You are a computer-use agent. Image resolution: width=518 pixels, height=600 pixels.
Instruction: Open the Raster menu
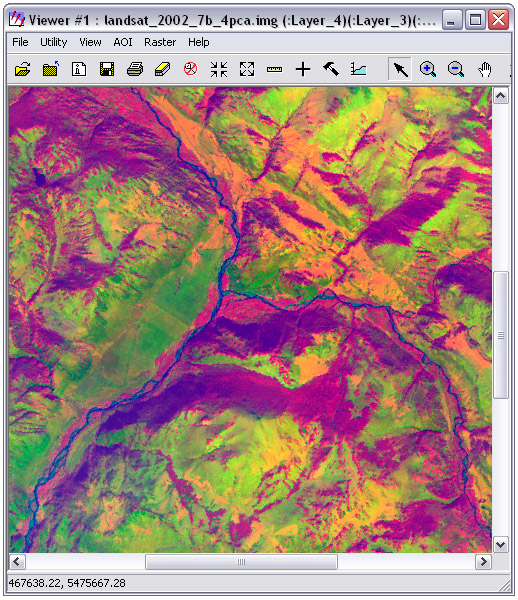(160, 42)
